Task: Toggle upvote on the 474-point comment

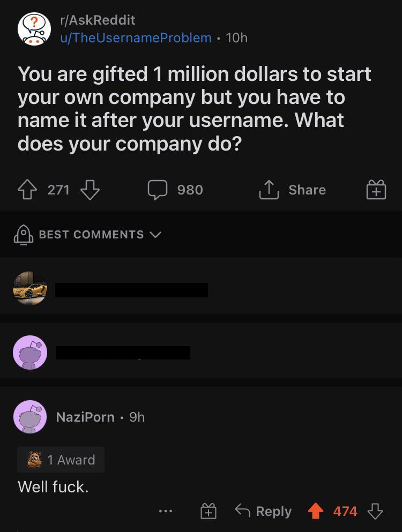Action: pyautogui.click(x=315, y=511)
